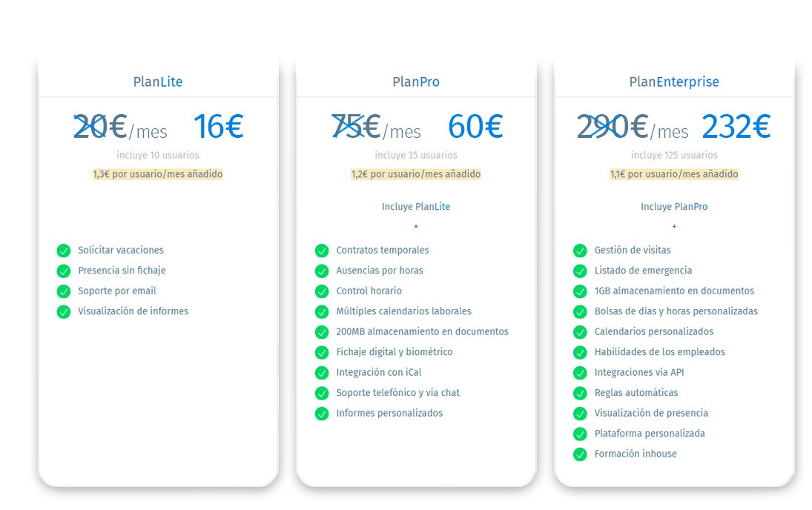The width and height of the screenshot is (812, 510).
Task: Click the highlighted 1,3€ por usuario/mes label
Action: pos(158,174)
